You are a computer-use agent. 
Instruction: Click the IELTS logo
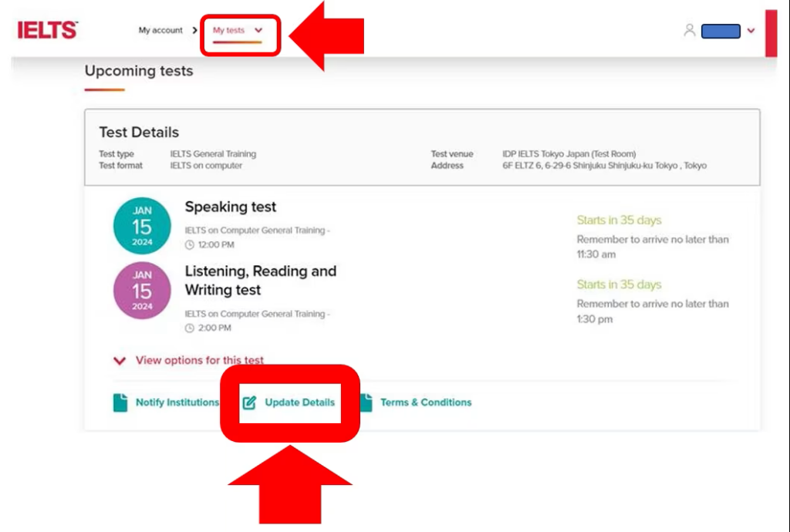(47, 30)
